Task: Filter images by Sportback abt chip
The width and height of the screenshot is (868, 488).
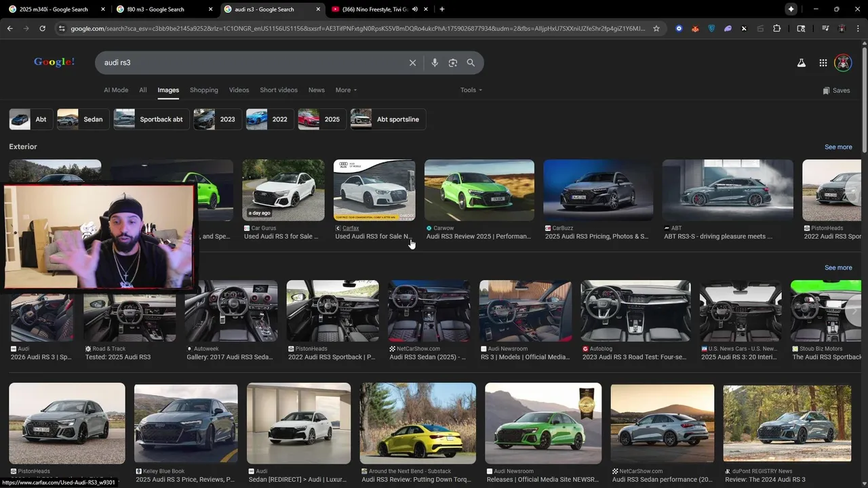Action: pos(151,119)
